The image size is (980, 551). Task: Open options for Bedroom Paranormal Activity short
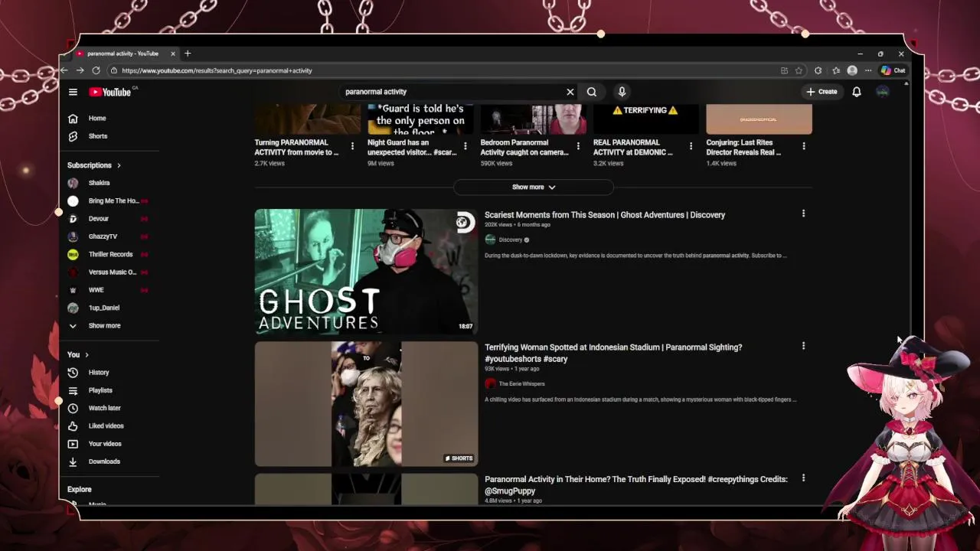[578, 146]
